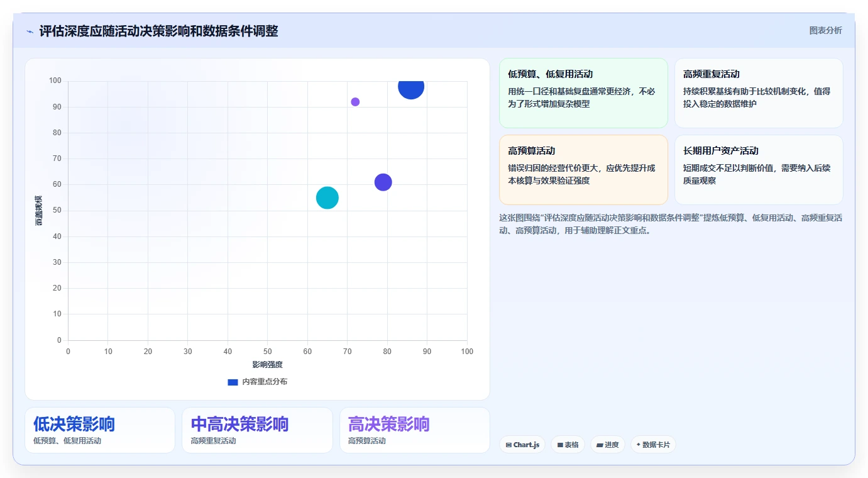
Task: Open the 高预算活动 orange card
Action: tap(583, 170)
